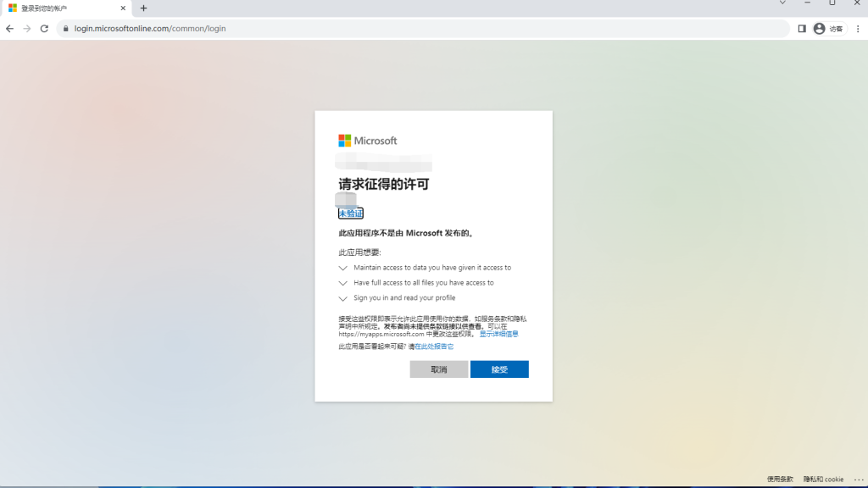Viewport: 868px width, 488px height.
Task: Open the browser side panel
Action: [802, 29]
